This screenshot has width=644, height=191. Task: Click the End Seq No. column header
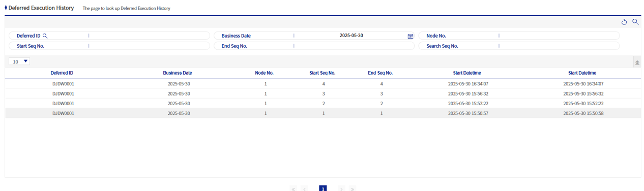(x=380, y=73)
